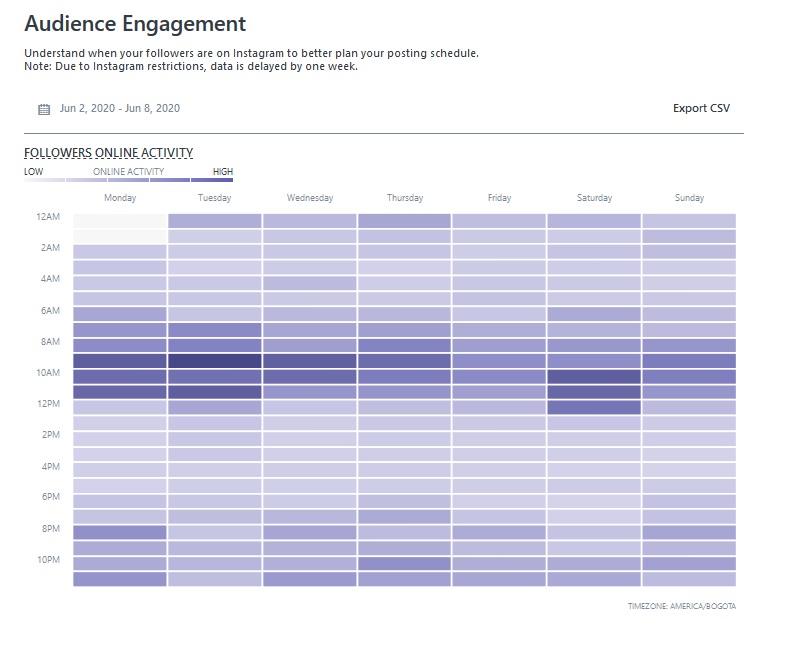The image size is (785, 645).
Task: Select the Wednesday 9AM heatmap cell
Action: coord(310,361)
